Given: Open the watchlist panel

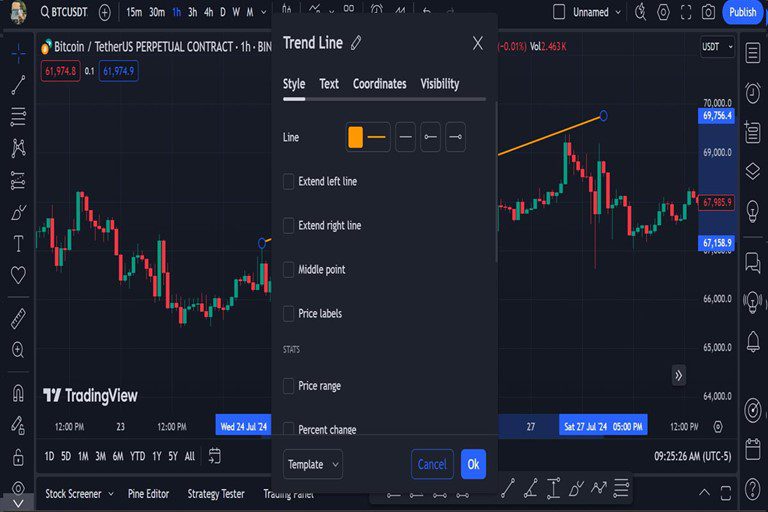Looking at the screenshot, I should coord(753,53).
